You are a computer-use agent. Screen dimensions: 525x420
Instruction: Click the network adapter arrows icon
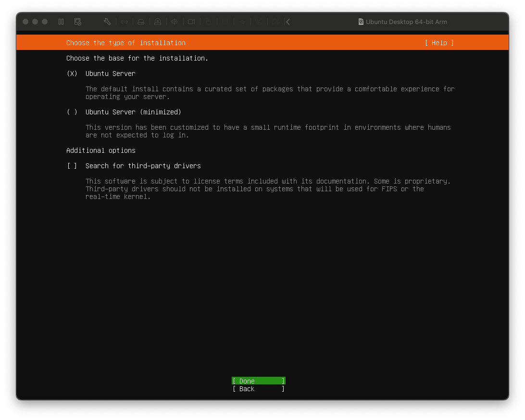tap(124, 22)
